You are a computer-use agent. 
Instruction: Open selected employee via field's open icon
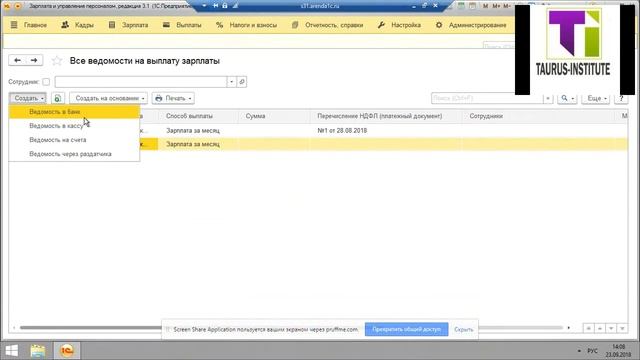[242, 82]
